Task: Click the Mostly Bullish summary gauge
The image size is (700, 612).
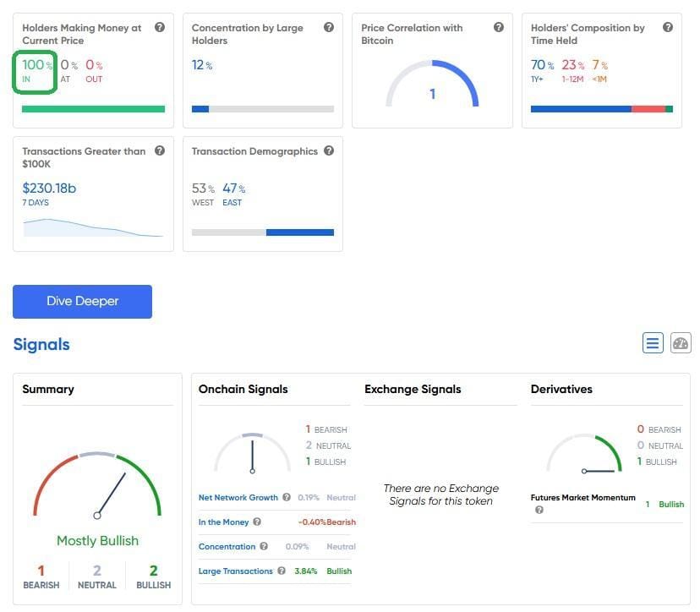Action: pos(97,486)
